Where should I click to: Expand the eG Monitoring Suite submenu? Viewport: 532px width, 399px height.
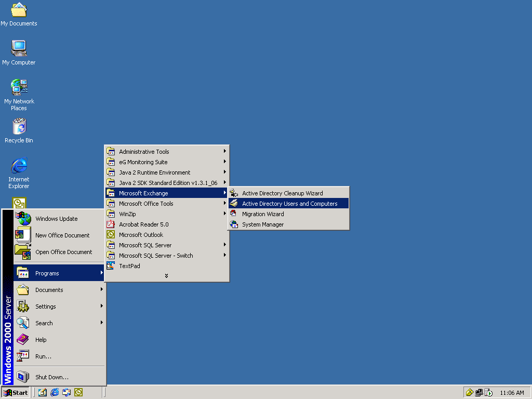tap(167, 162)
